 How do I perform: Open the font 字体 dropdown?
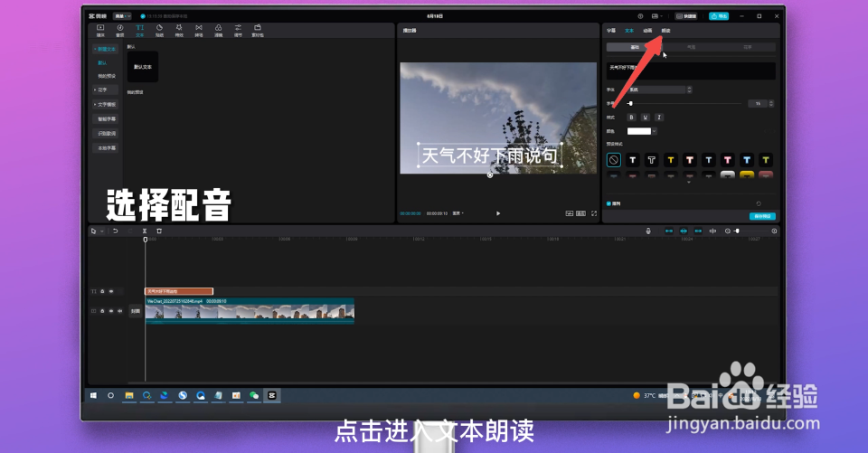point(659,90)
